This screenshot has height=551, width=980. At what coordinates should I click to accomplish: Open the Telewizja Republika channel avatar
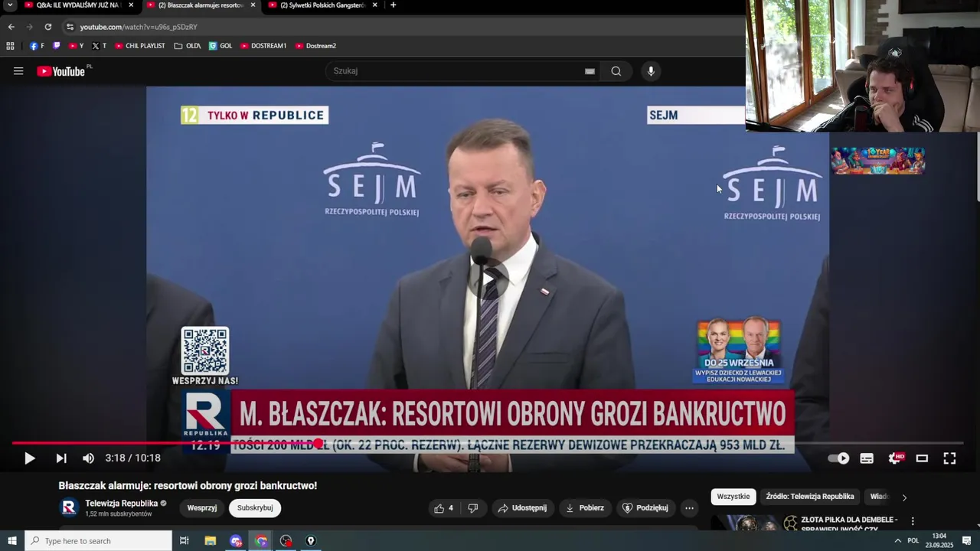pyautogui.click(x=69, y=507)
